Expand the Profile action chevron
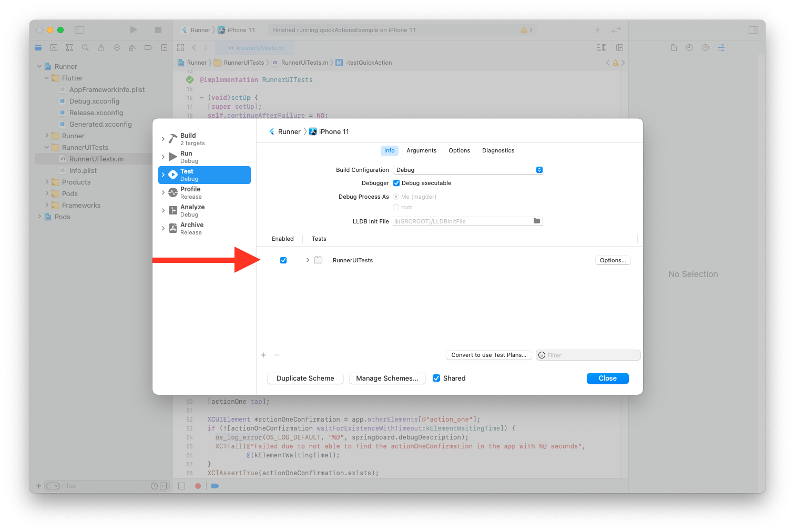This screenshot has width=795, height=532. (163, 193)
